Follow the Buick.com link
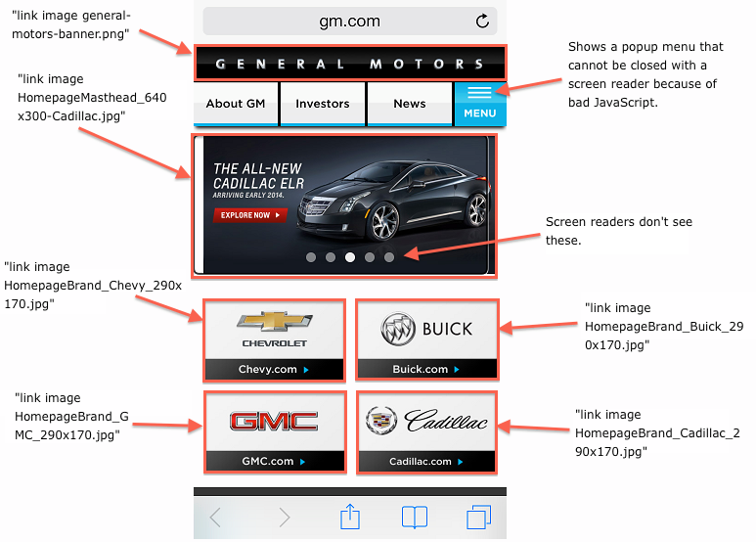756x542 pixels. 427,370
